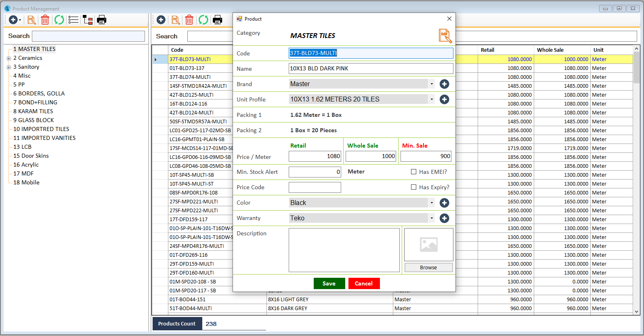Enable the Has EMEI? checkbox
The width and height of the screenshot is (644, 336).
tap(413, 172)
